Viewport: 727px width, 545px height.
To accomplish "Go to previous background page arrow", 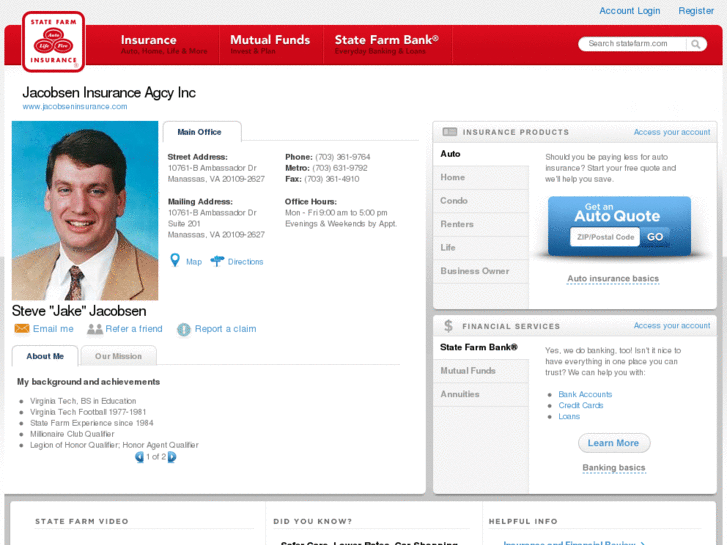I will click(139, 457).
